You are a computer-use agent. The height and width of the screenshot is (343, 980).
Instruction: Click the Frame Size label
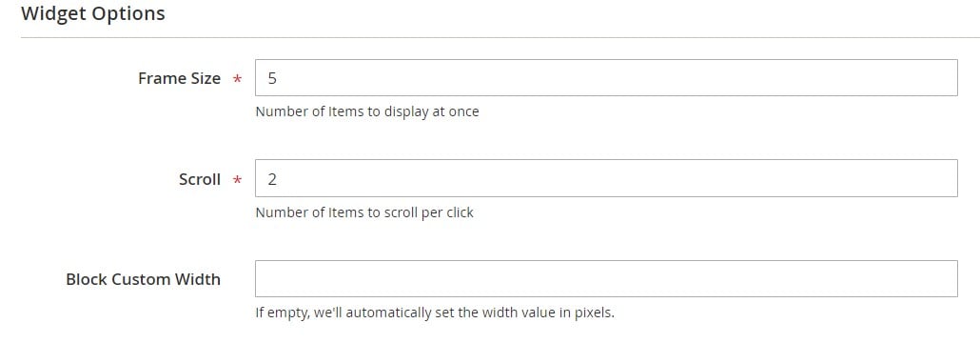[x=180, y=78]
